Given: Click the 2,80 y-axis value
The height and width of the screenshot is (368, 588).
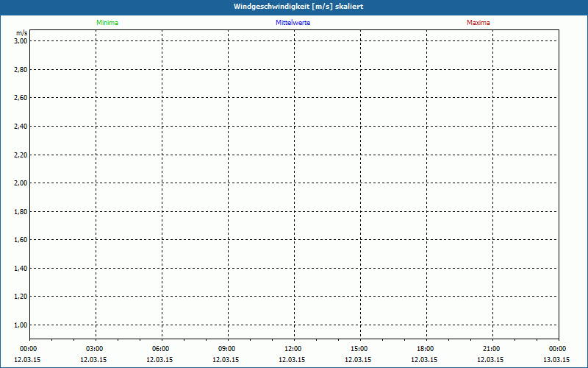Looking at the screenshot, I should pos(21,69).
